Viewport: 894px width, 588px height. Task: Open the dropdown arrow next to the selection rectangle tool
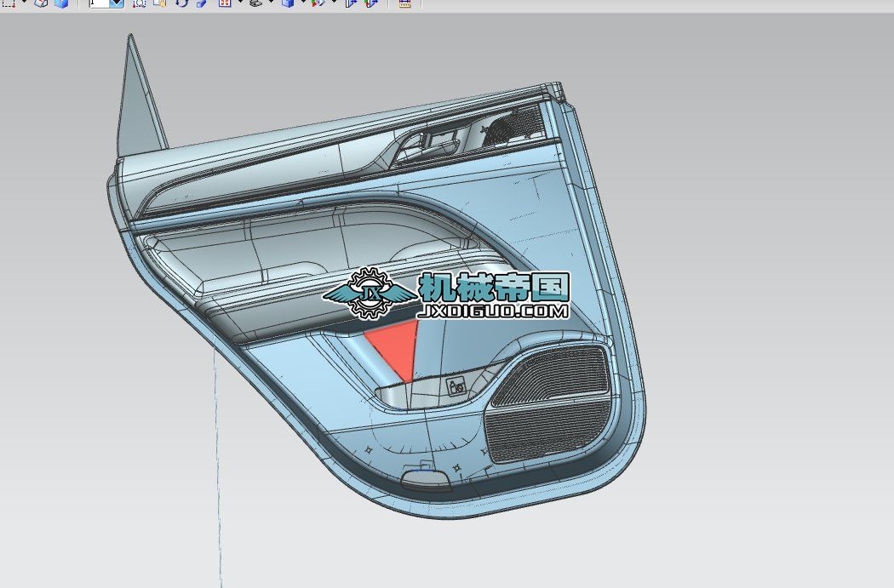point(24,3)
